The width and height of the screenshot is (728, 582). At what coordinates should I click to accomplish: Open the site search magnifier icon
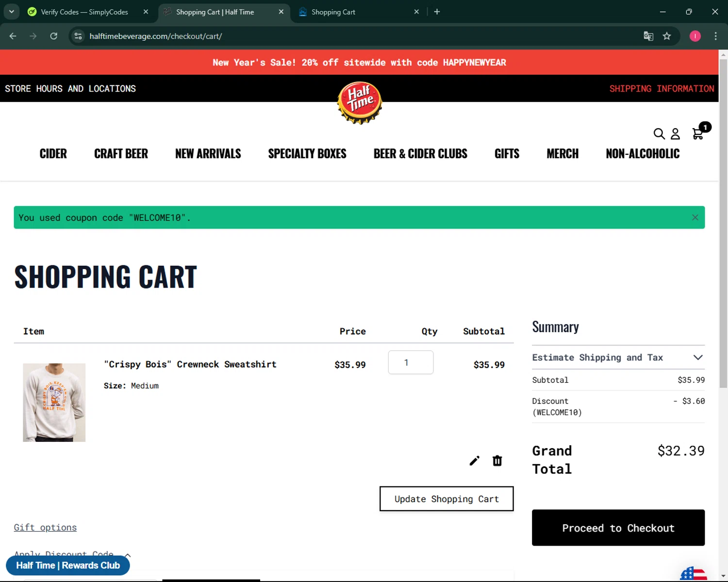coord(659,134)
